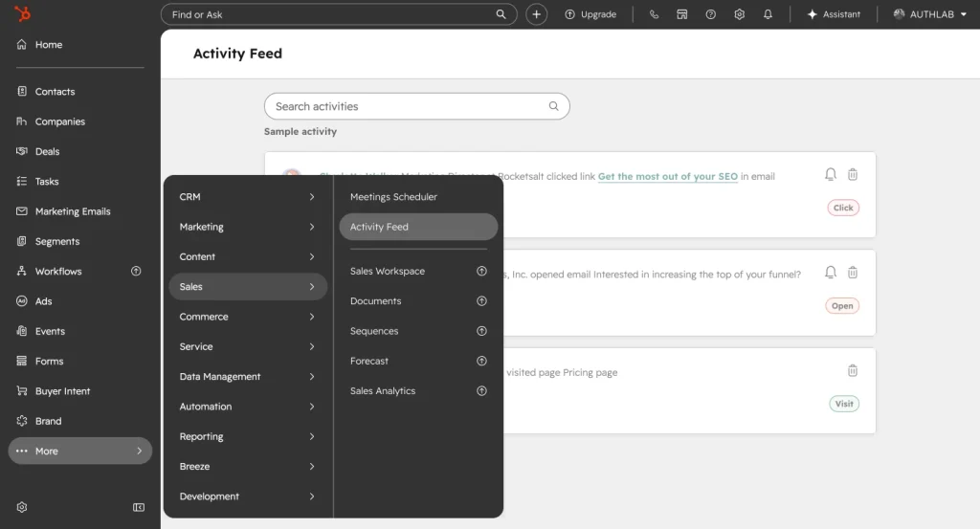Open Sales Workspace menu item

point(418,271)
